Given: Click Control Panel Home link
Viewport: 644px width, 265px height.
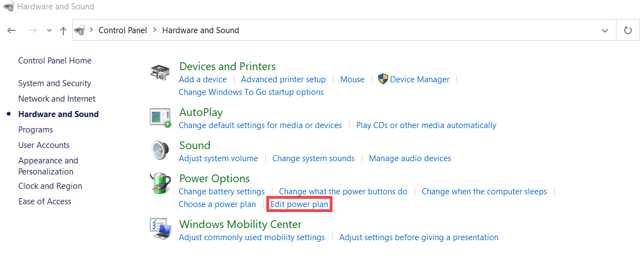Looking at the screenshot, I should tap(55, 61).
